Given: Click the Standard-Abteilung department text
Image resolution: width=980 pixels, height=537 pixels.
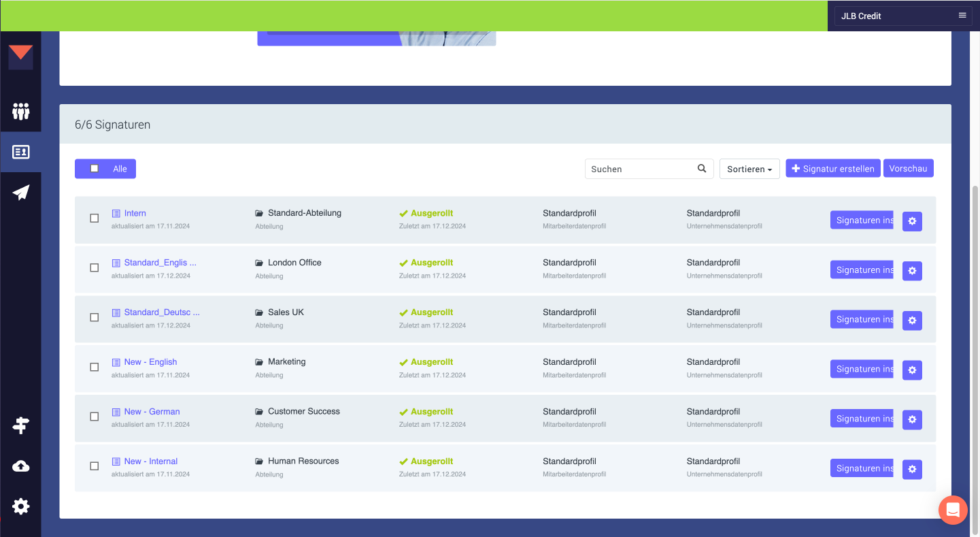Looking at the screenshot, I should pyautogui.click(x=305, y=213).
